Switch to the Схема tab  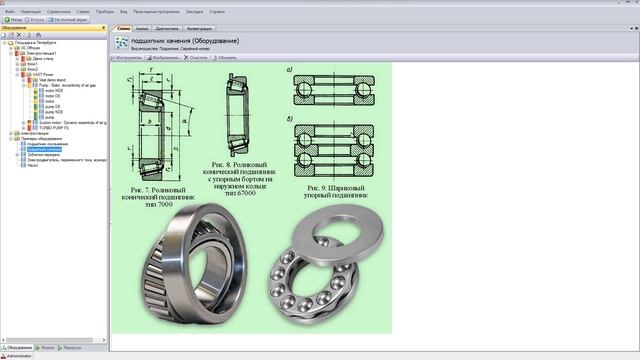(123, 29)
